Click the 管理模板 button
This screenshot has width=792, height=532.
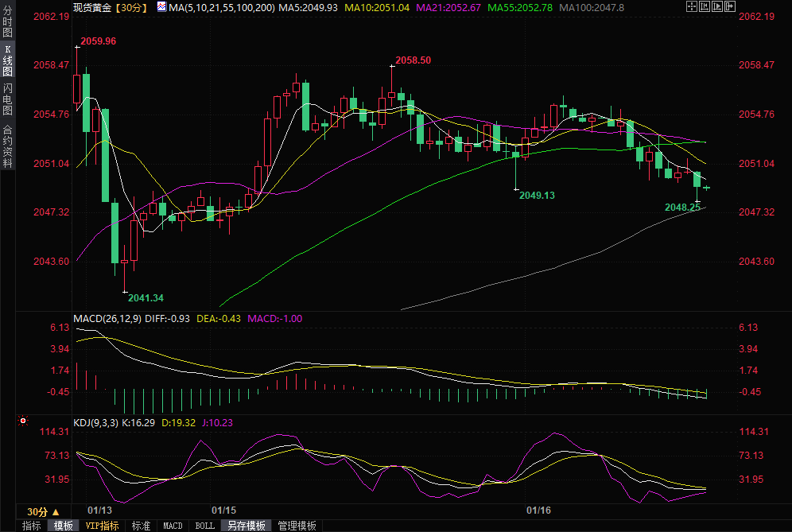pyautogui.click(x=296, y=526)
